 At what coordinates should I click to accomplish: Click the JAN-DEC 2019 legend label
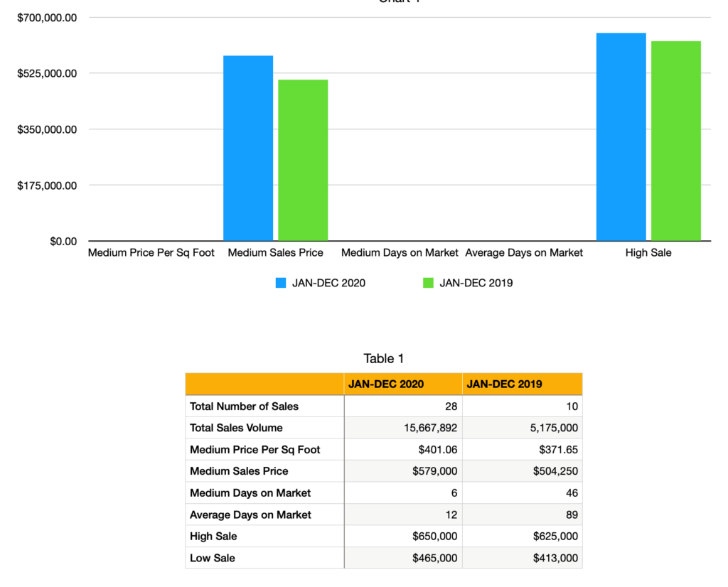(476, 283)
